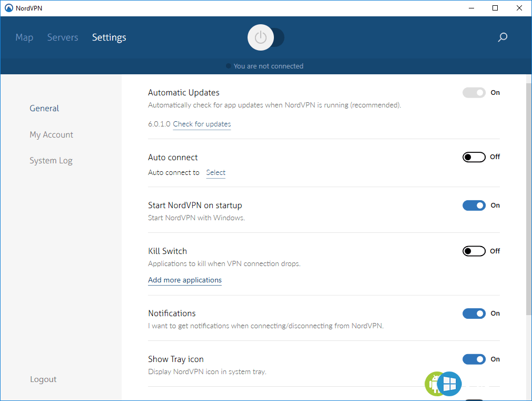532x401 pixels.
Task: Click the NordVPN logo in title bar
Action: [x=9, y=8]
